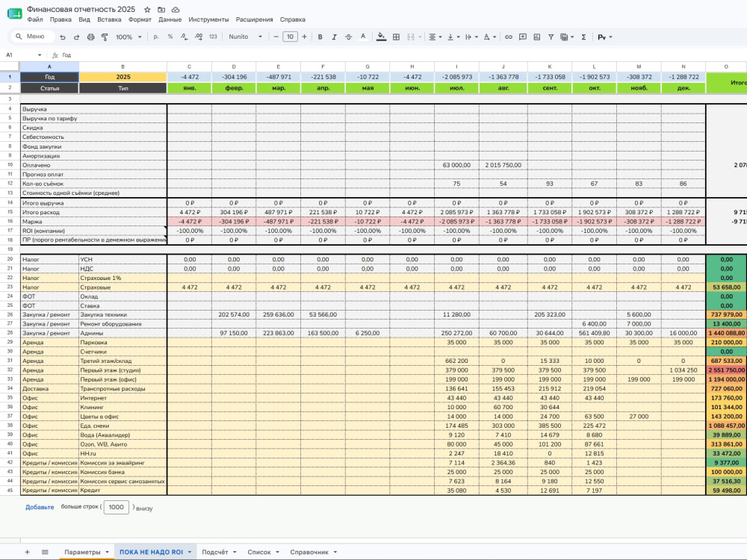Screen dimensions: 747x560
Task: Toggle bold formatting
Action: point(320,37)
